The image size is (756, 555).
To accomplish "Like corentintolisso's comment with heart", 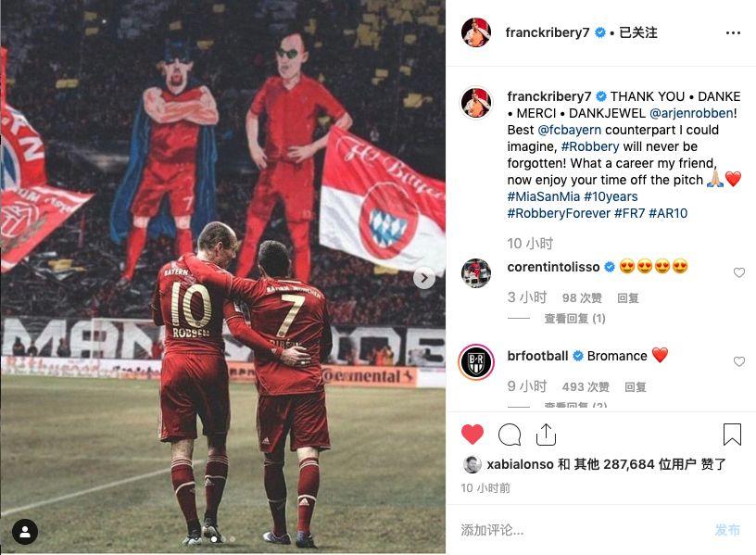I will (738, 273).
